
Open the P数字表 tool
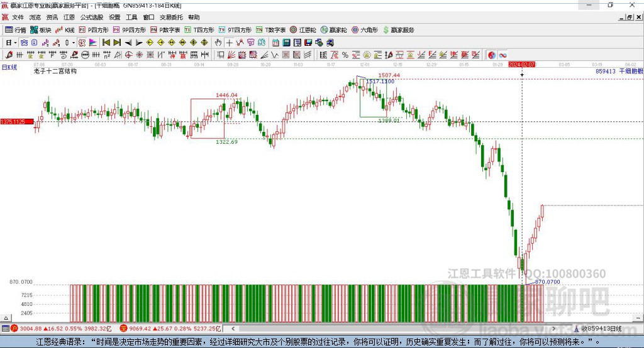(x=165, y=30)
